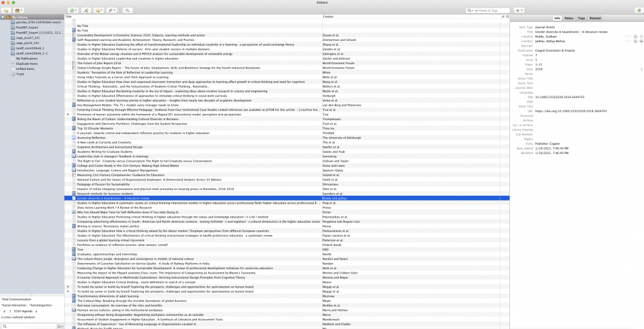Click the All Fields & Tags search box
The width and height of the screenshot is (644, 329).
point(491,11)
